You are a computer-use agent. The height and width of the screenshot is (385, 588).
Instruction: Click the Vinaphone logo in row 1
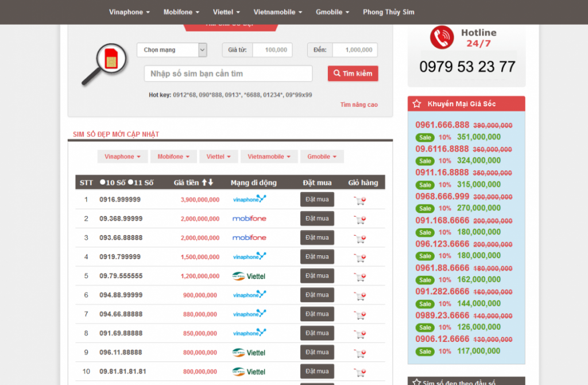(249, 199)
